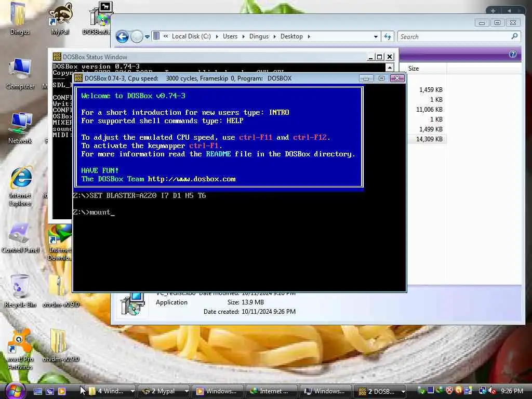Click the volume tray icon

pos(491,391)
